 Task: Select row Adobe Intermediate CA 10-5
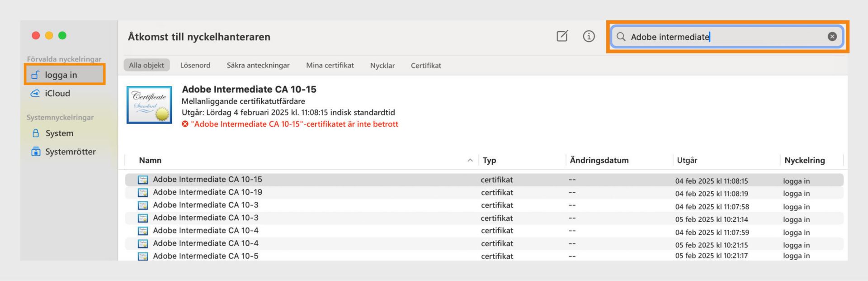(x=484, y=256)
